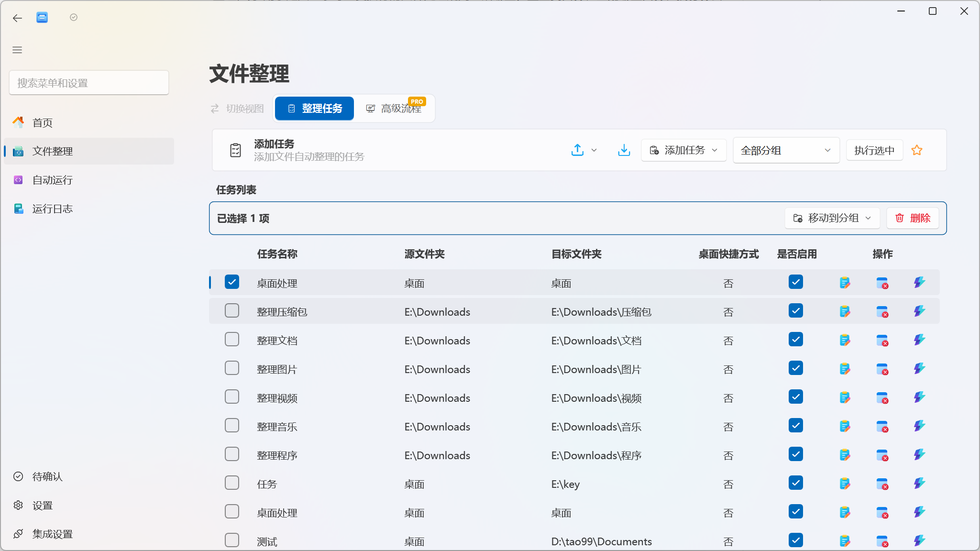Click the star favorite icon
The image size is (980, 551).
[x=917, y=150]
